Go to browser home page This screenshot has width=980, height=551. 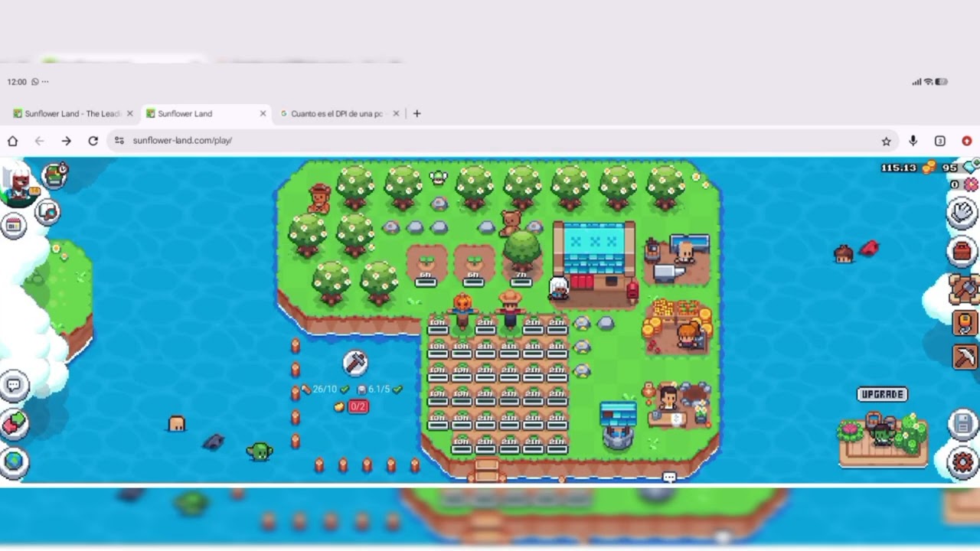click(x=13, y=141)
